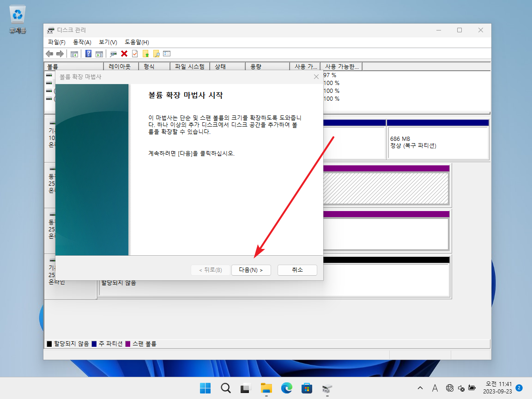532x399 pixels.
Task: Click 다음(N) > to continue the wizard
Action: pyautogui.click(x=251, y=270)
